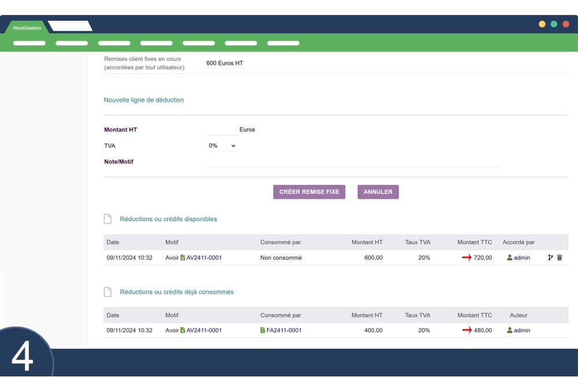This screenshot has height=392, width=578.
Task: Click the CRÉER REMISE FIXE button
Action: coord(309,192)
